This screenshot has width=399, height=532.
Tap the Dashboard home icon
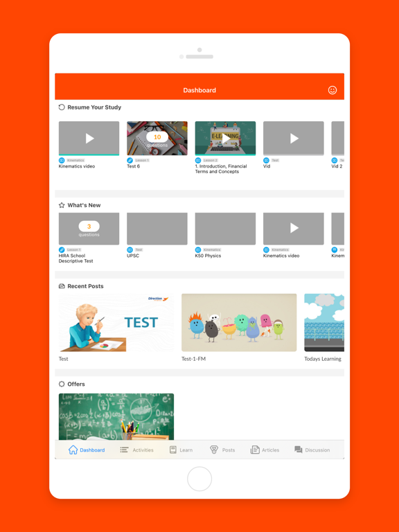pos(73,450)
